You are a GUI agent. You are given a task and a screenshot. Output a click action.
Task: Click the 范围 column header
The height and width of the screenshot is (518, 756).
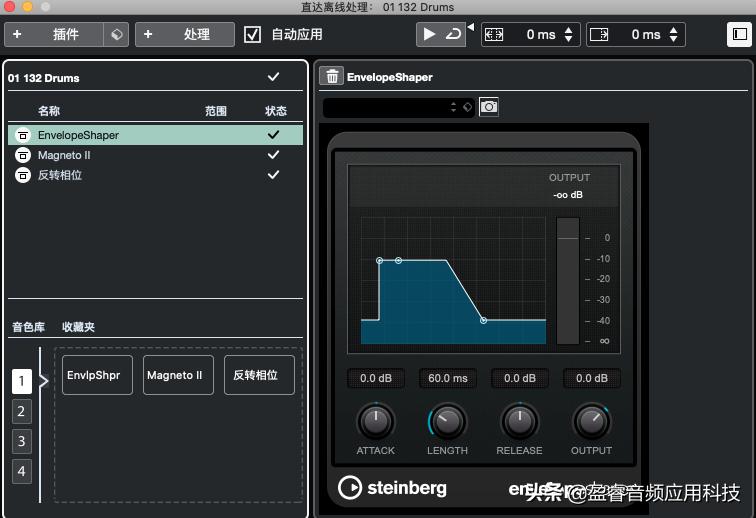coord(216,111)
